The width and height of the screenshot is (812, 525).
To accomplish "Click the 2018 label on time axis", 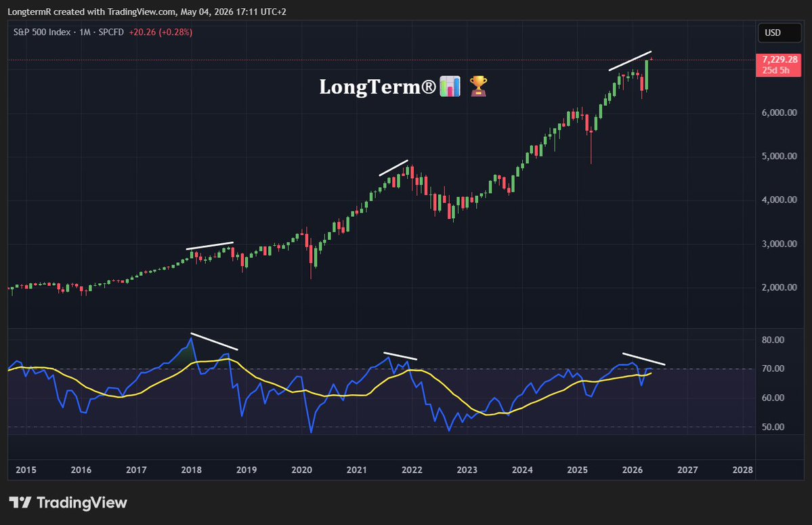I will click(191, 470).
